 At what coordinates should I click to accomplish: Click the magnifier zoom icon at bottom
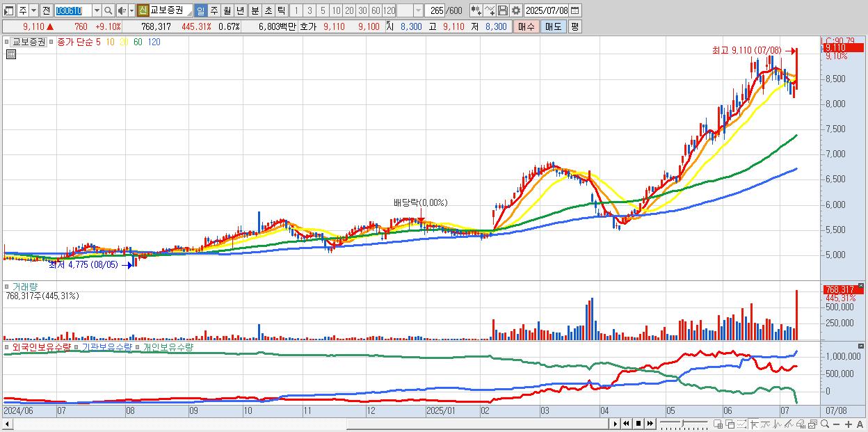824,424
